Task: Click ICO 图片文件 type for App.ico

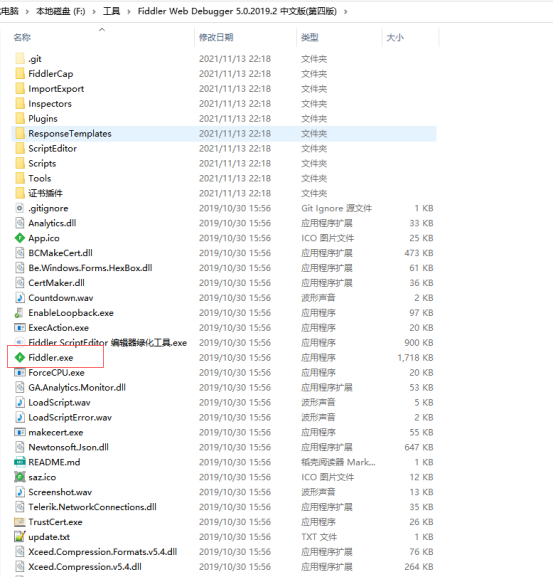Action: click(x=328, y=238)
